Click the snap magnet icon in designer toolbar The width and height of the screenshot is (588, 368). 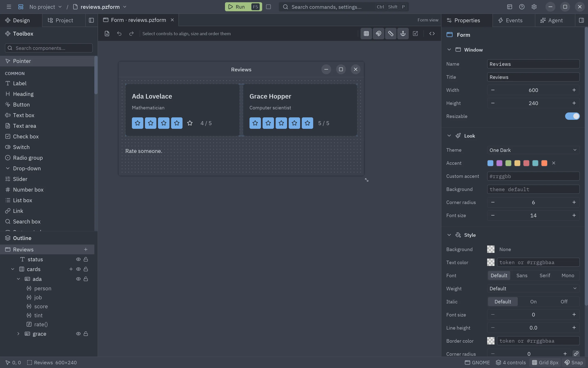click(379, 34)
